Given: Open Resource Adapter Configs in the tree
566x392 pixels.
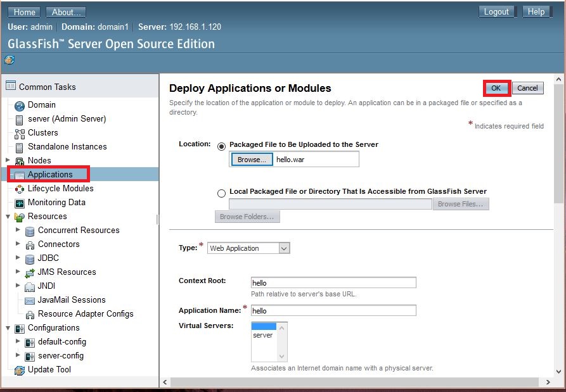Looking at the screenshot, I should click(86, 314).
